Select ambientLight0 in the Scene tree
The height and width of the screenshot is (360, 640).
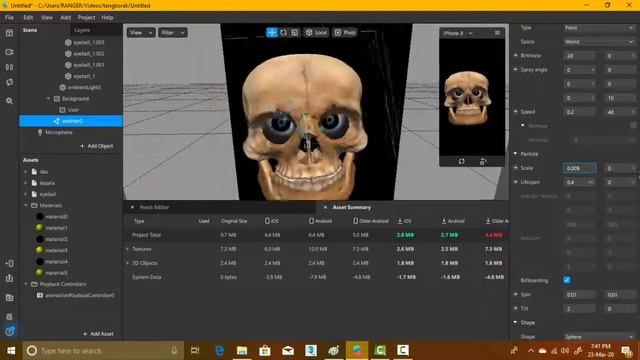coord(84,87)
